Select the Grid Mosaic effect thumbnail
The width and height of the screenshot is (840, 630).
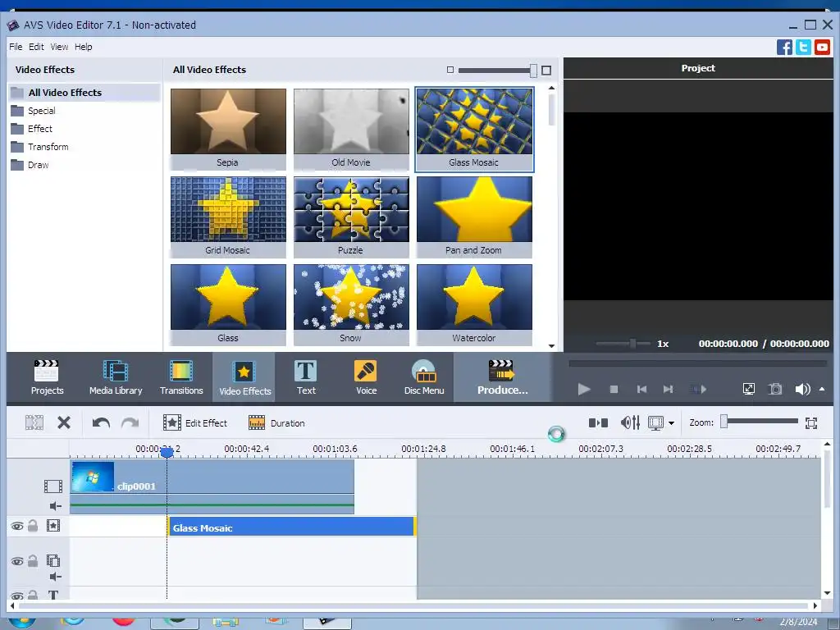point(228,217)
